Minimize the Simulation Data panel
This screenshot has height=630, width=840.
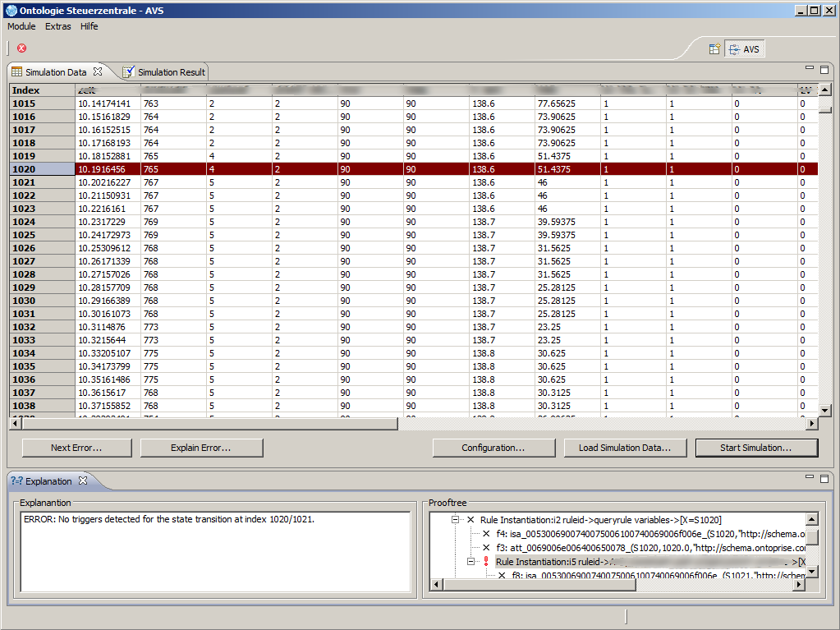click(809, 70)
